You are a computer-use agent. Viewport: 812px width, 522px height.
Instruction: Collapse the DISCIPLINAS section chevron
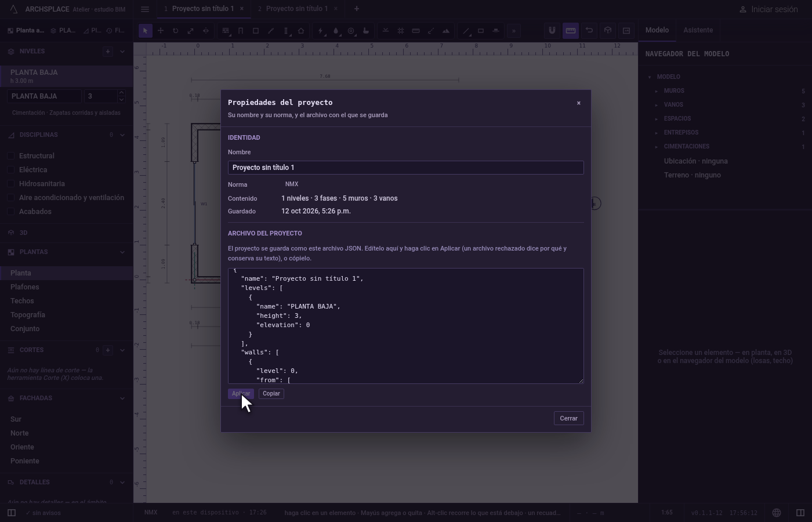(122, 135)
